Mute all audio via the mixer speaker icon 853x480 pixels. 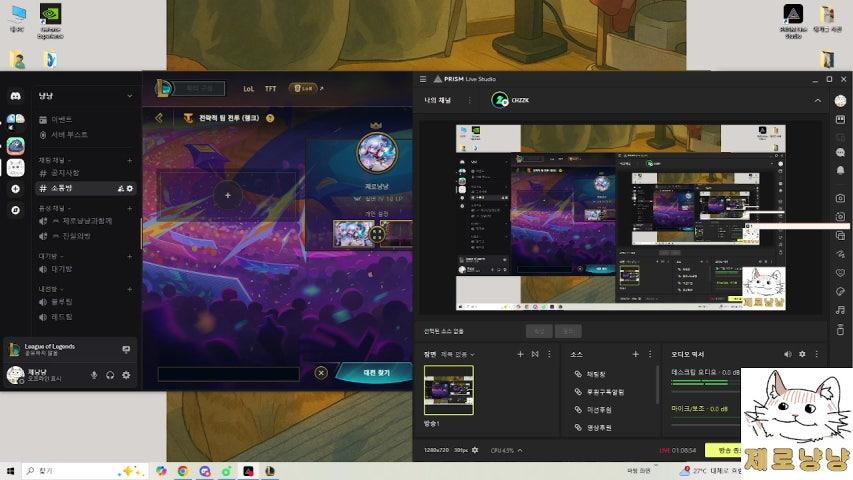click(788, 354)
